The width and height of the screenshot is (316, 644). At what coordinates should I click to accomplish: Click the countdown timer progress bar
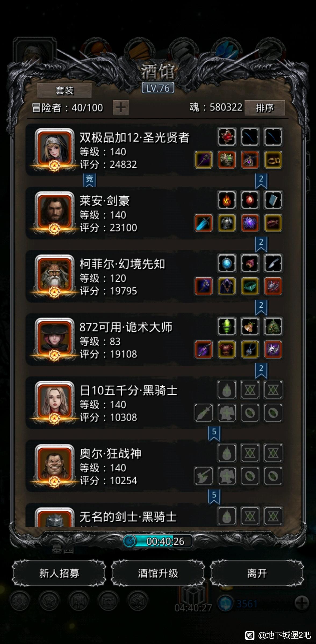pos(158,541)
